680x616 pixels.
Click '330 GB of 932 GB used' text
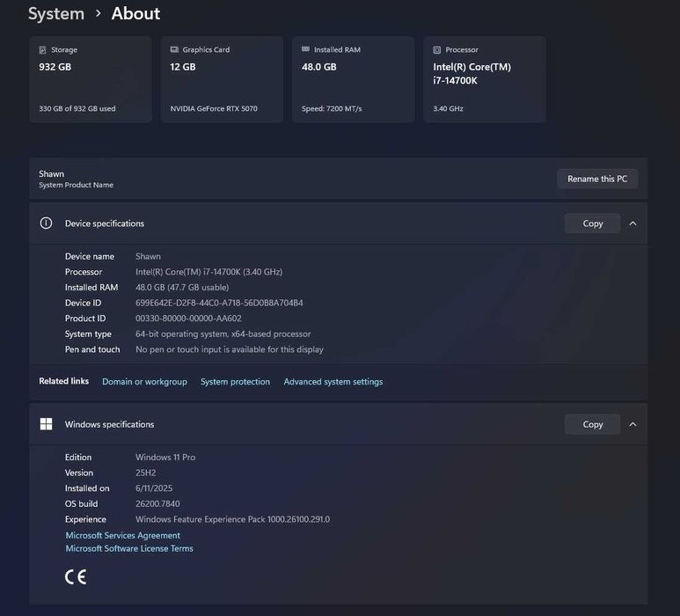coord(77,108)
